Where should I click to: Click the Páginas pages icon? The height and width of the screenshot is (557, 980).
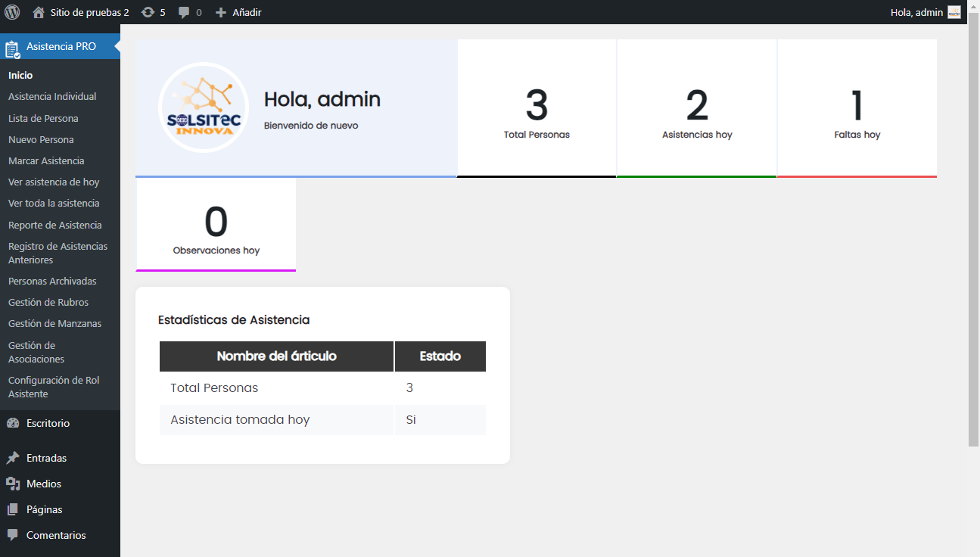click(12, 510)
